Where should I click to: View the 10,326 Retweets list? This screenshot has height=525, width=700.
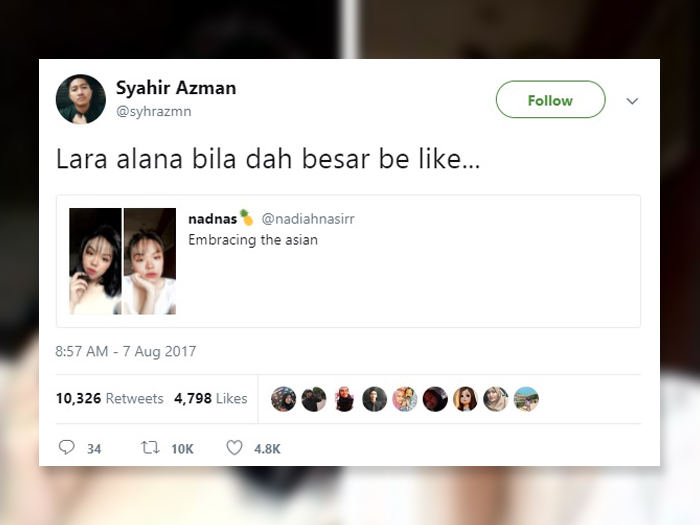coord(110,398)
